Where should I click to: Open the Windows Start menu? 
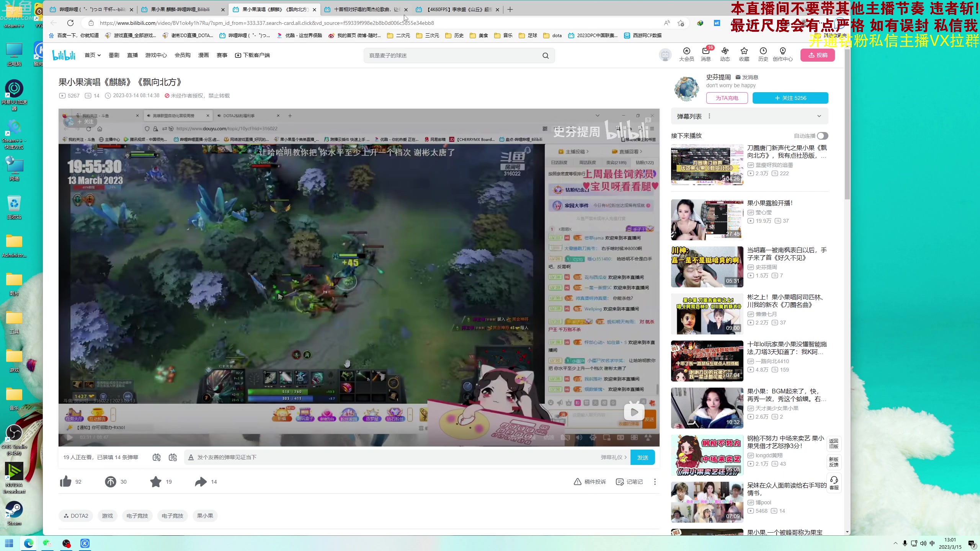point(9,543)
